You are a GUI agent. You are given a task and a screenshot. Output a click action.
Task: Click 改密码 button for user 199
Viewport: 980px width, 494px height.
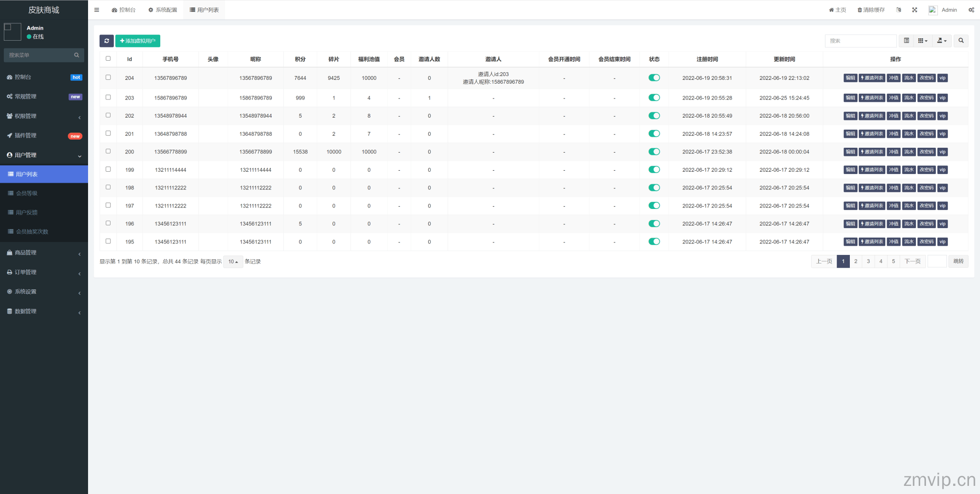click(x=926, y=170)
